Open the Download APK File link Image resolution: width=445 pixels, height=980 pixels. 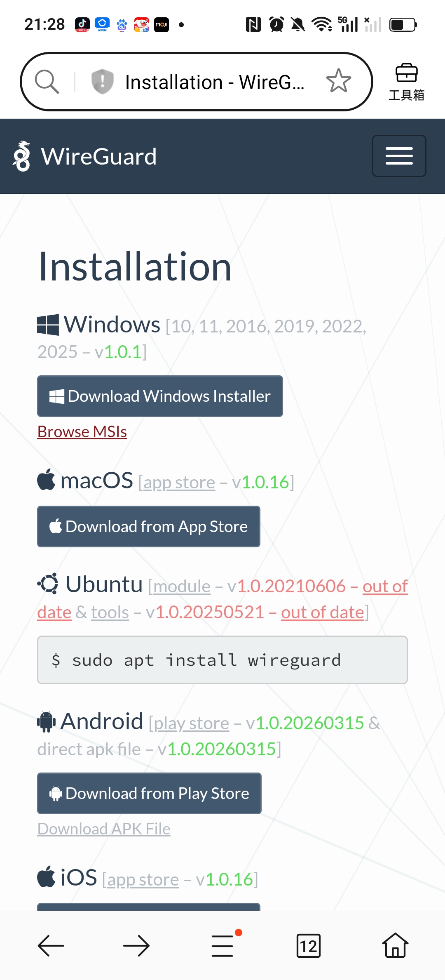tap(104, 829)
